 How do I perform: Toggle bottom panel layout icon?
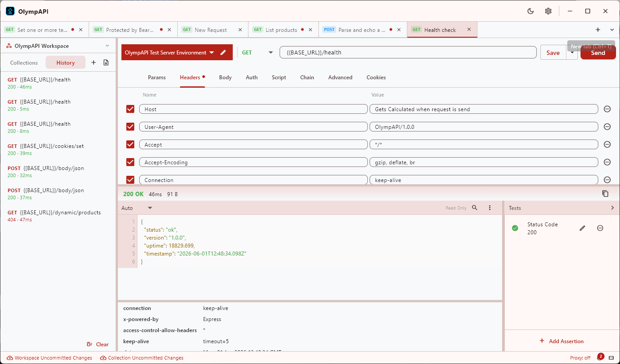612,358
